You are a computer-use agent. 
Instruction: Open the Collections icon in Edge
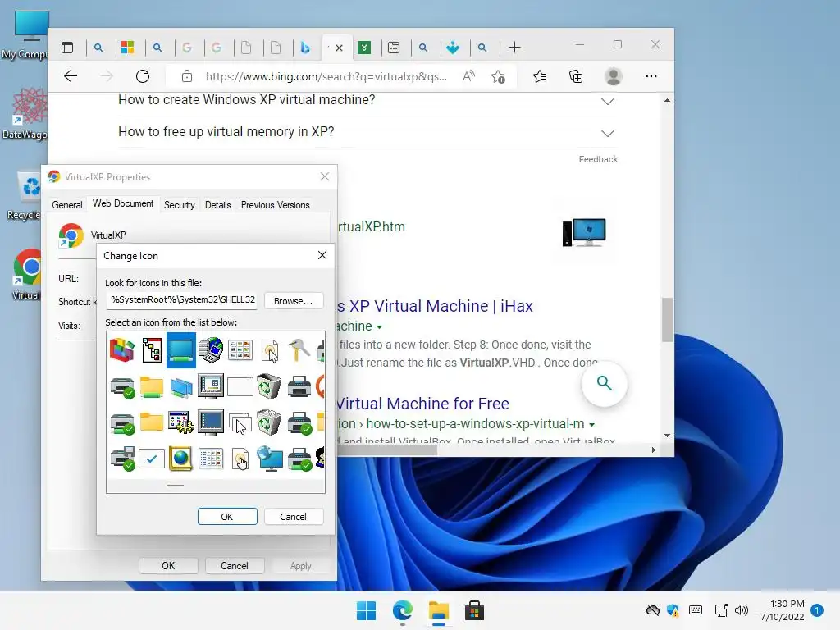click(x=576, y=76)
